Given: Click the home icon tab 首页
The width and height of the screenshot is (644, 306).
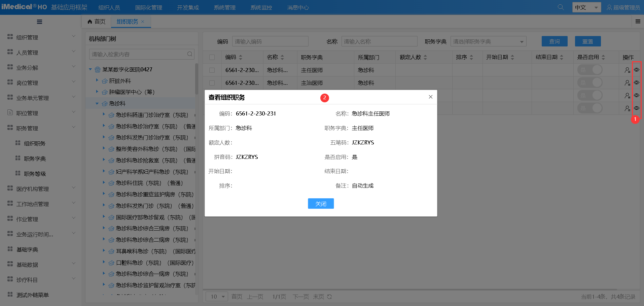Looking at the screenshot, I should point(97,22).
